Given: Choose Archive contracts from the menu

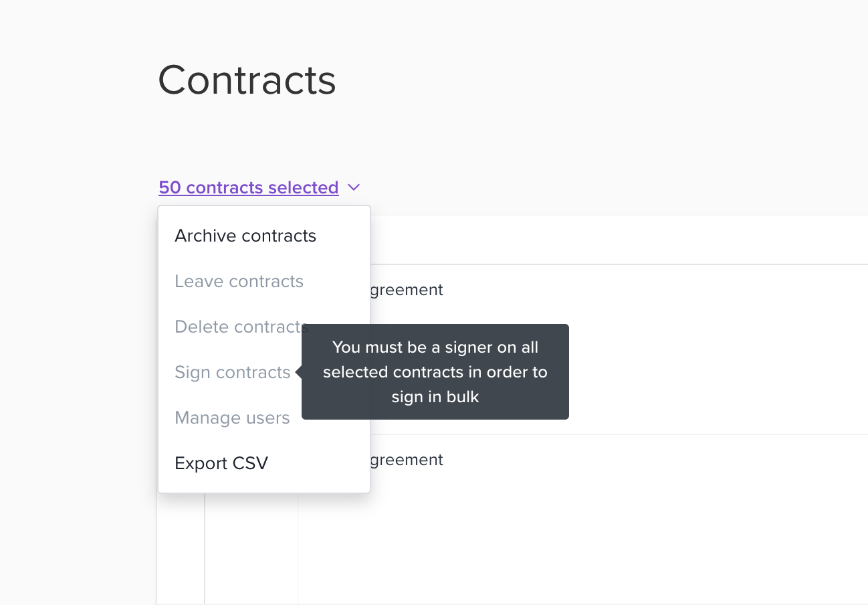Looking at the screenshot, I should click(245, 236).
